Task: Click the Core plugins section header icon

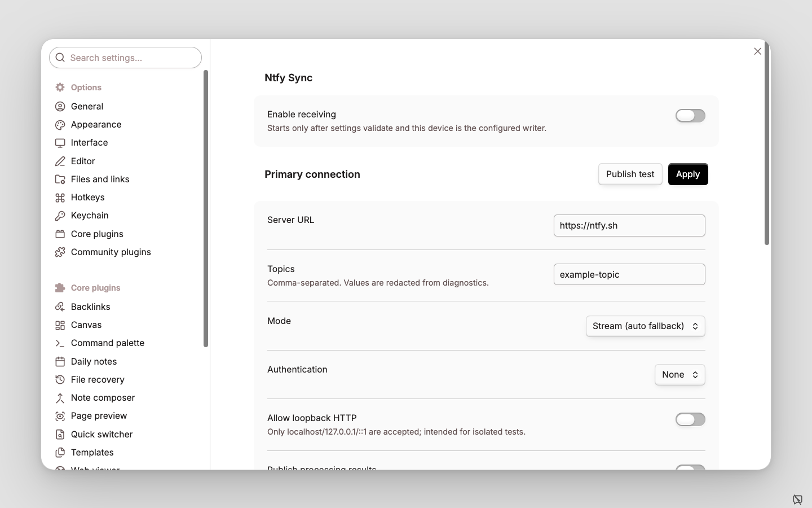Action: 60,288
